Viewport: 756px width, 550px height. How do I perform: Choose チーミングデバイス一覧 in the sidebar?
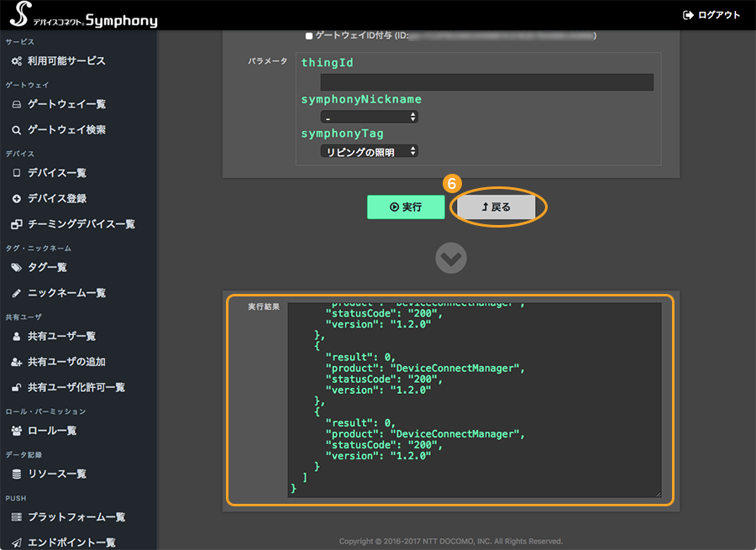81,224
